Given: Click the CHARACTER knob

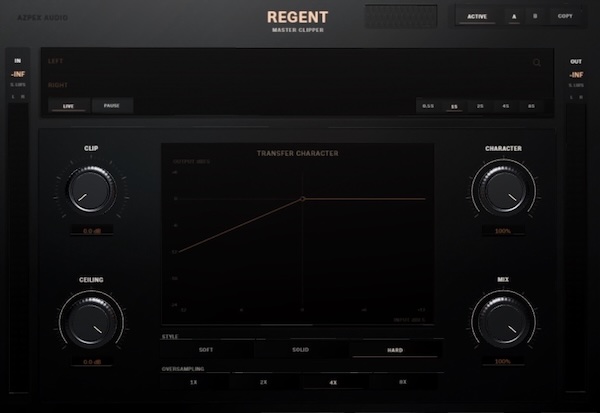Looking at the screenshot, I should pos(504,189).
